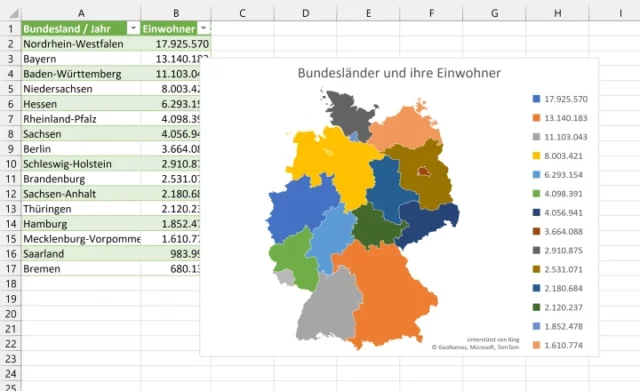Click the orange Bayern region on map
640x391 pixels.
[386, 296]
